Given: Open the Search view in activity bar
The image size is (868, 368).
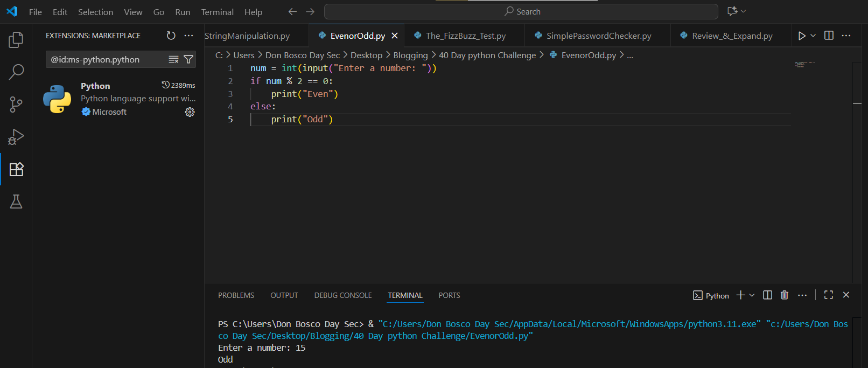Looking at the screenshot, I should 16,72.
